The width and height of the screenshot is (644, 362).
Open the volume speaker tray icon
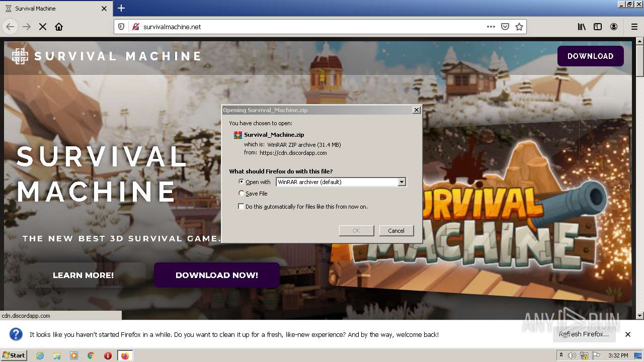click(572, 355)
